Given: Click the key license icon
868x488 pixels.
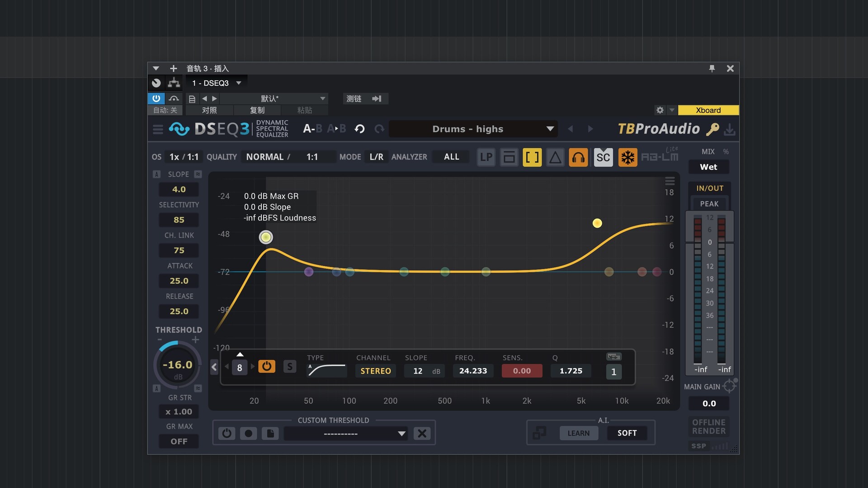Looking at the screenshot, I should click(712, 129).
